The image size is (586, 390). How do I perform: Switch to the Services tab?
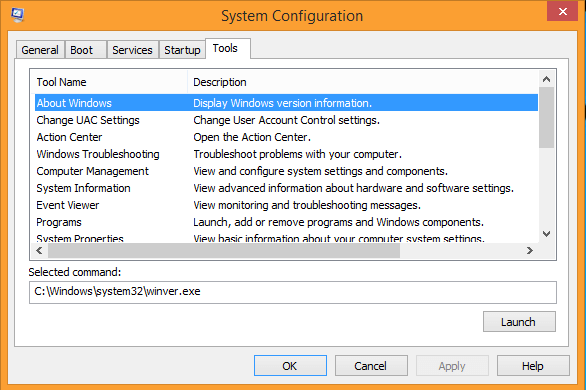(x=132, y=50)
